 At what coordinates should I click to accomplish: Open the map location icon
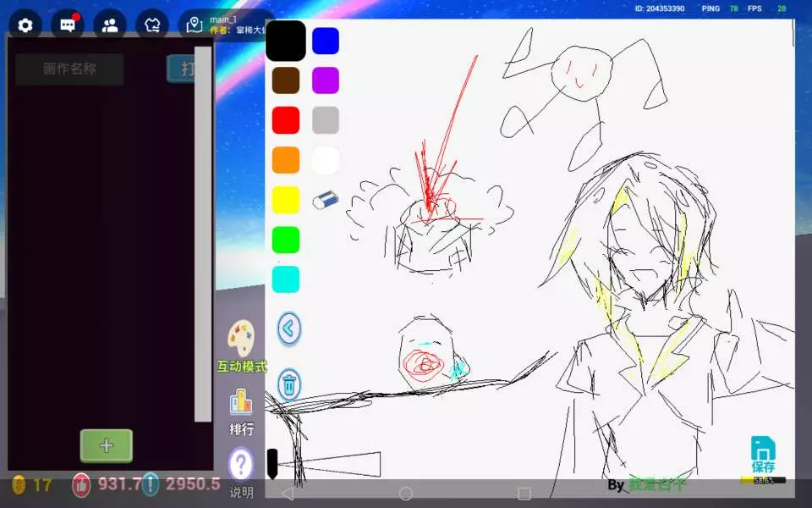[195, 25]
